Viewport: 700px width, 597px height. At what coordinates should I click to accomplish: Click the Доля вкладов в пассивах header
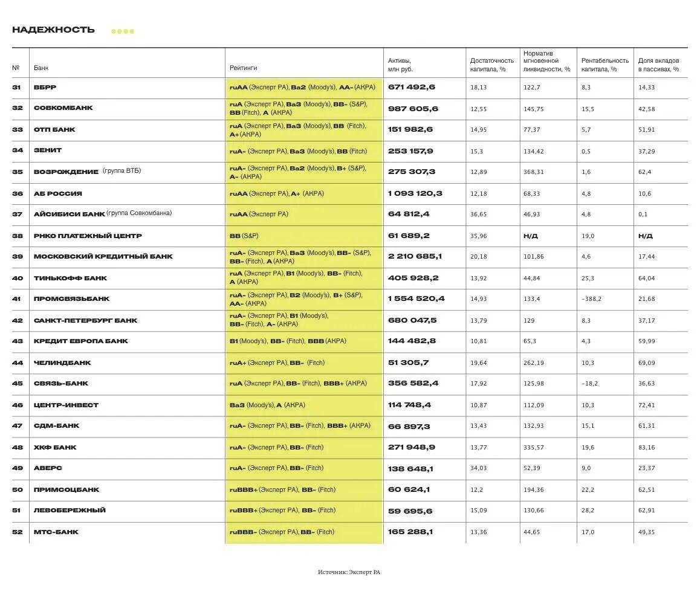[x=658, y=65]
